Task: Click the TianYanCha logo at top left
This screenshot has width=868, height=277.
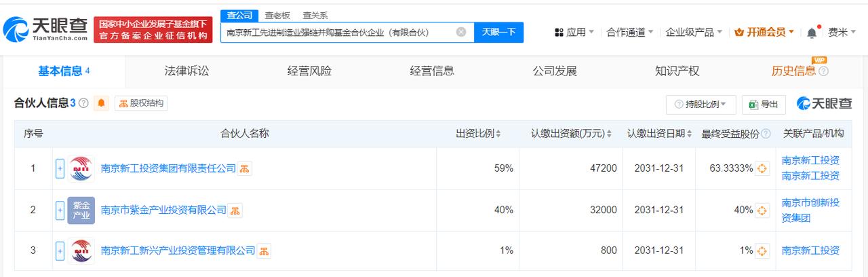Action: (45, 29)
